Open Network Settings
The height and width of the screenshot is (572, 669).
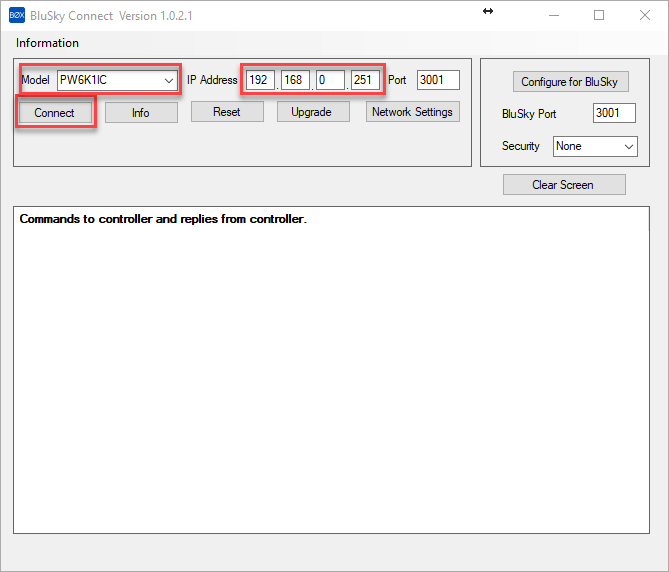click(x=412, y=112)
